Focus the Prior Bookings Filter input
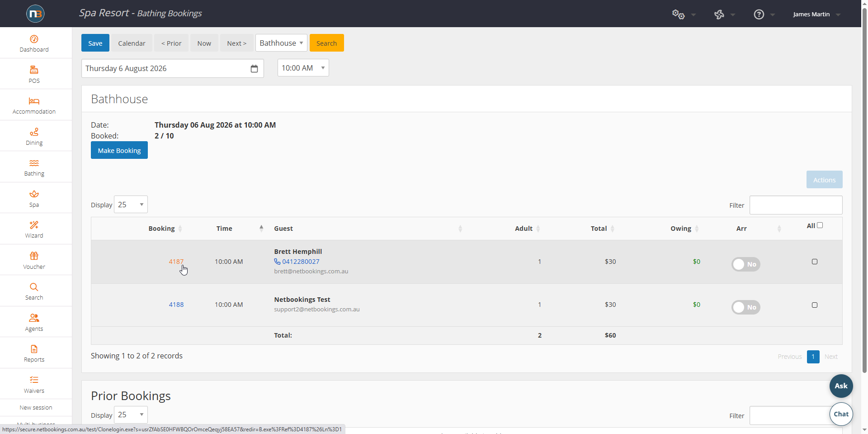 pyautogui.click(x=796, y=415)
